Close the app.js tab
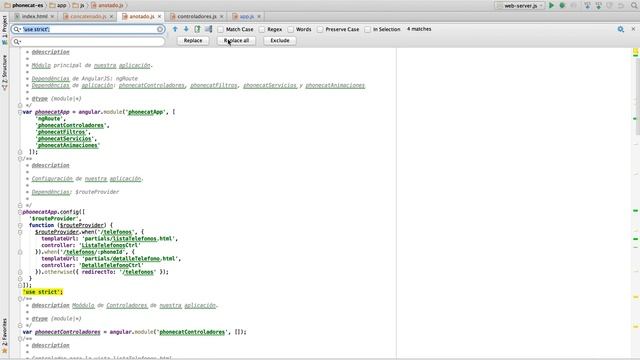This screenshot has width=640, height=360. [x=259, y=16]
